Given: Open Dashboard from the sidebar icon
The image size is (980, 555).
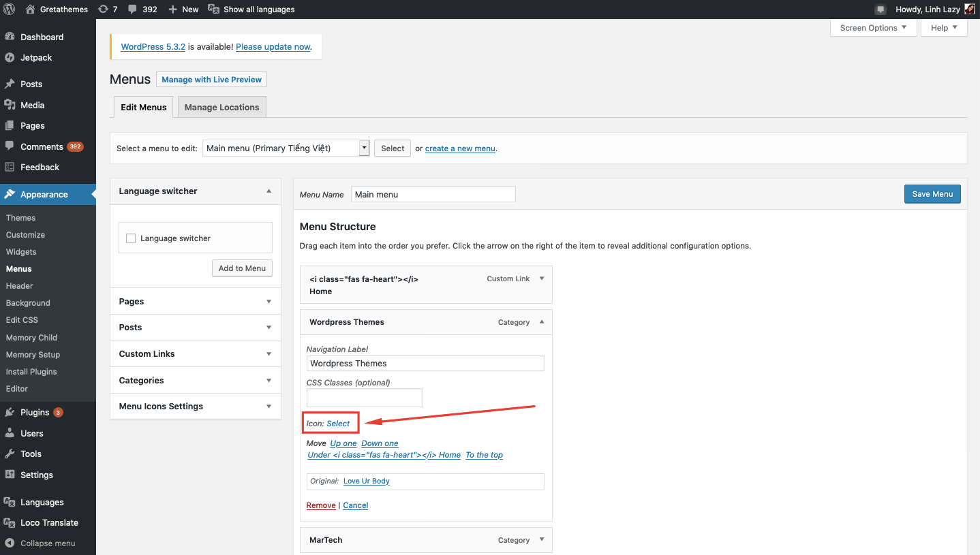Looking at the screenshot, I should [10, 37].
